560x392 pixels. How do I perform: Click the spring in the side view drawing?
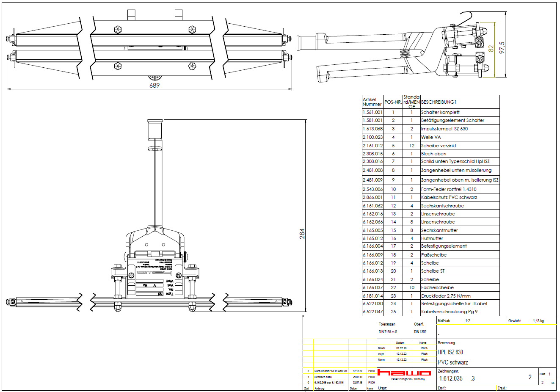tap(405, 54)
